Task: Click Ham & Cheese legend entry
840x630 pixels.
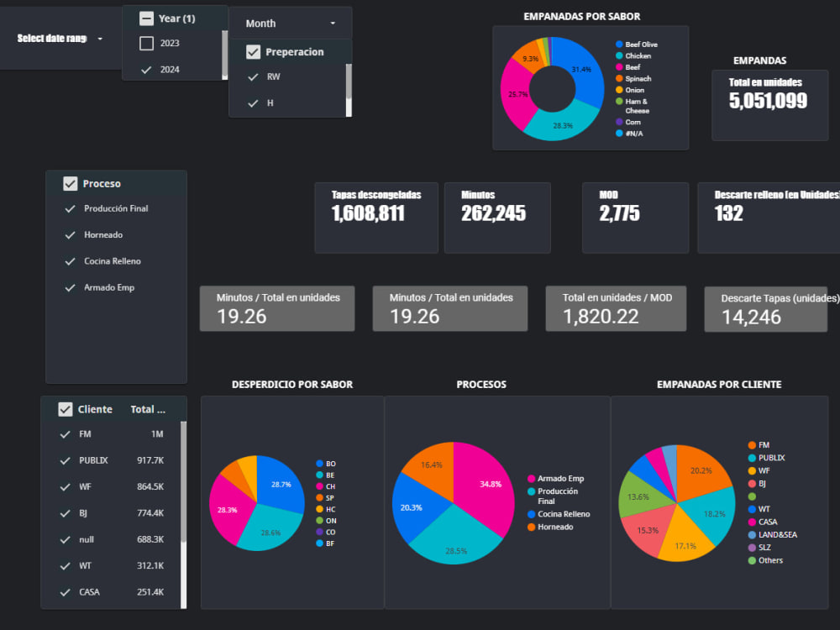Action: click(x=633, y=106)
